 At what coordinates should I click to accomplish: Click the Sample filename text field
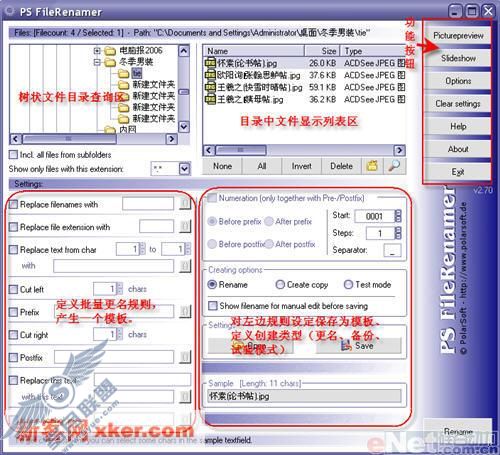click(x=304, y=396)
